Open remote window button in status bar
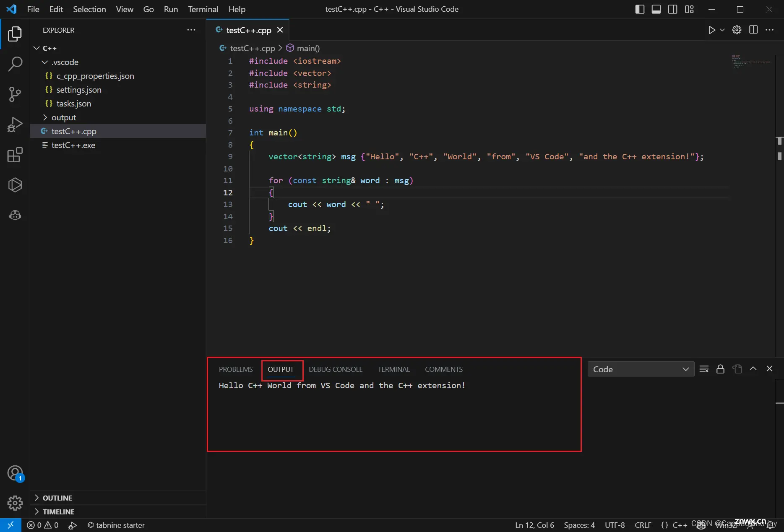The image size is (784, 532). [x=10, y=525]
